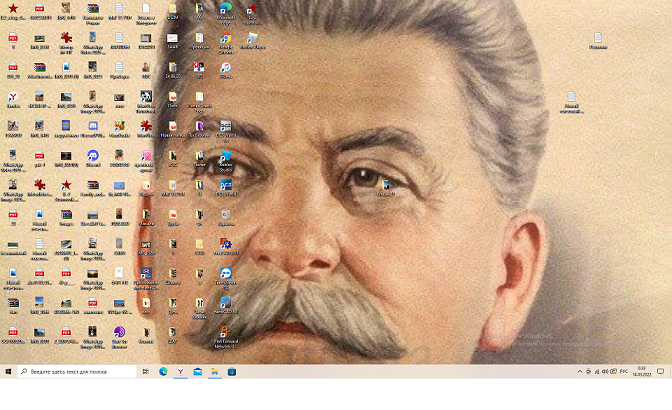Viewport: 672px width, 410px height.
Task: Open the clock and calendar flyout
Action: tap(642, 371)
